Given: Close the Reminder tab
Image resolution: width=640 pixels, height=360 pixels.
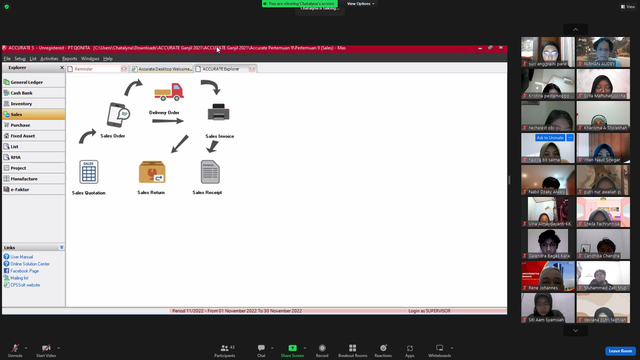Looking at the screenshot, I should click(x=124, y=69).
